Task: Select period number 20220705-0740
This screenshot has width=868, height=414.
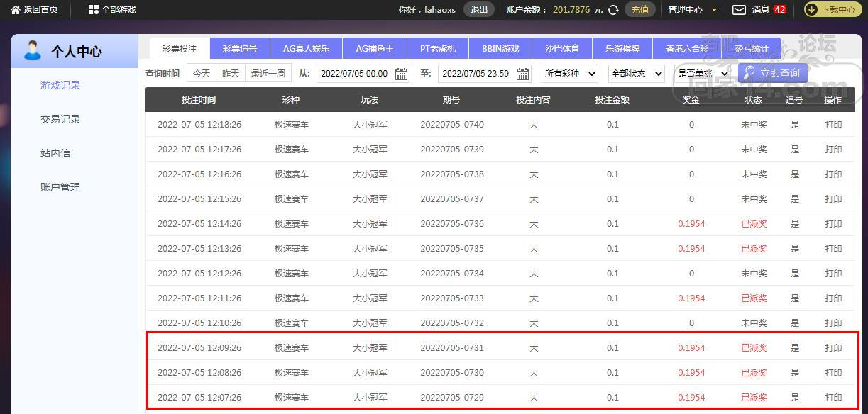Action: (452, 125)
